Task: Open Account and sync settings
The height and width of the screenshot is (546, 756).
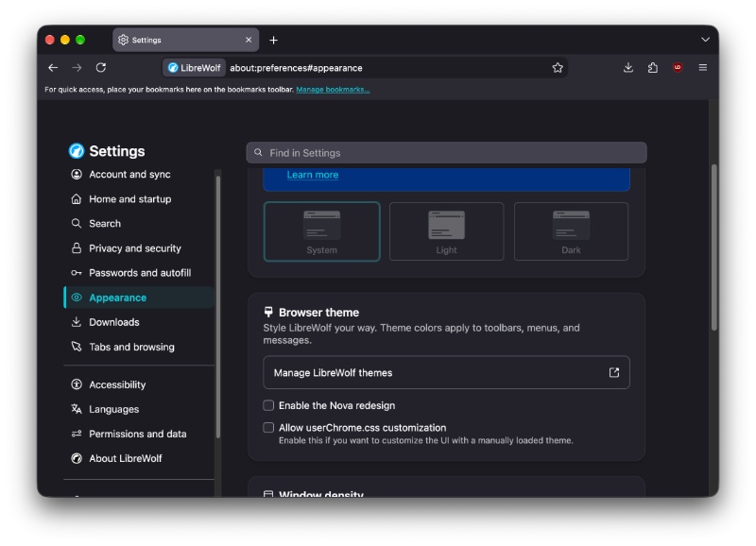Action: point(139,175)
